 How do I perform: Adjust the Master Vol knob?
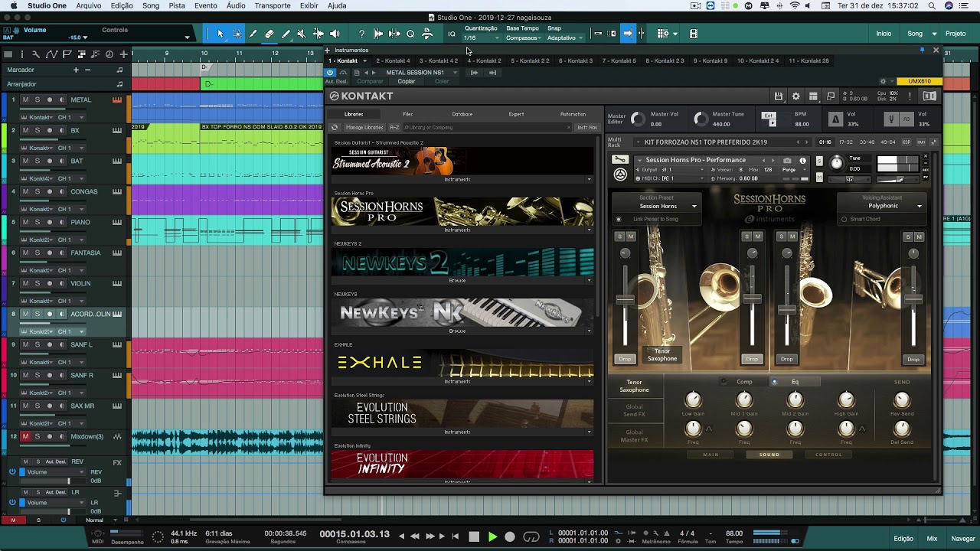click(x=638, y=119)
